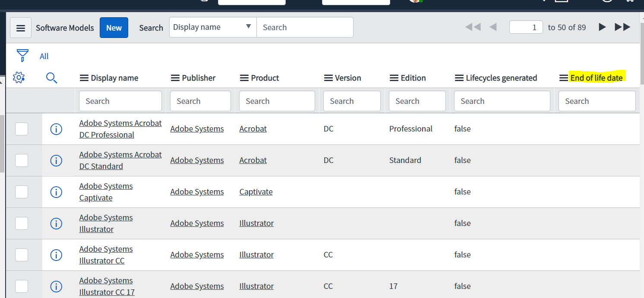Click the filter funnel icon

click(x=22, y=56)
